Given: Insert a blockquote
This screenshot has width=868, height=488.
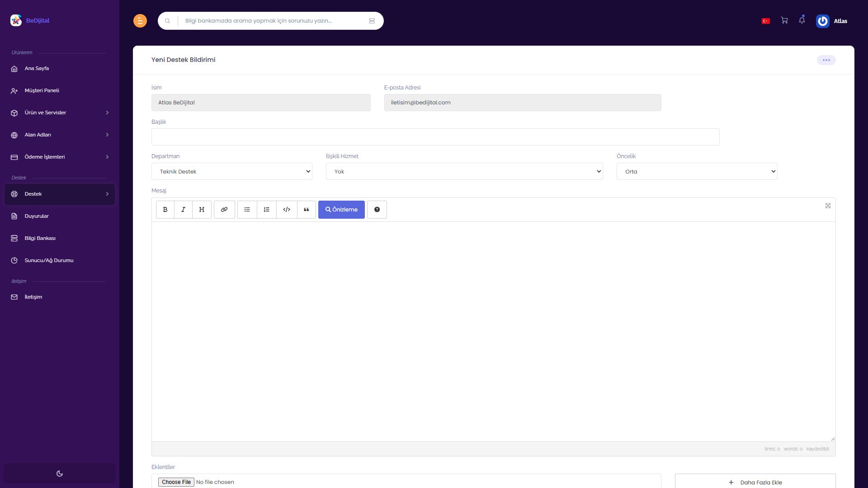Looking at the screenshot, I should point(307,210).
